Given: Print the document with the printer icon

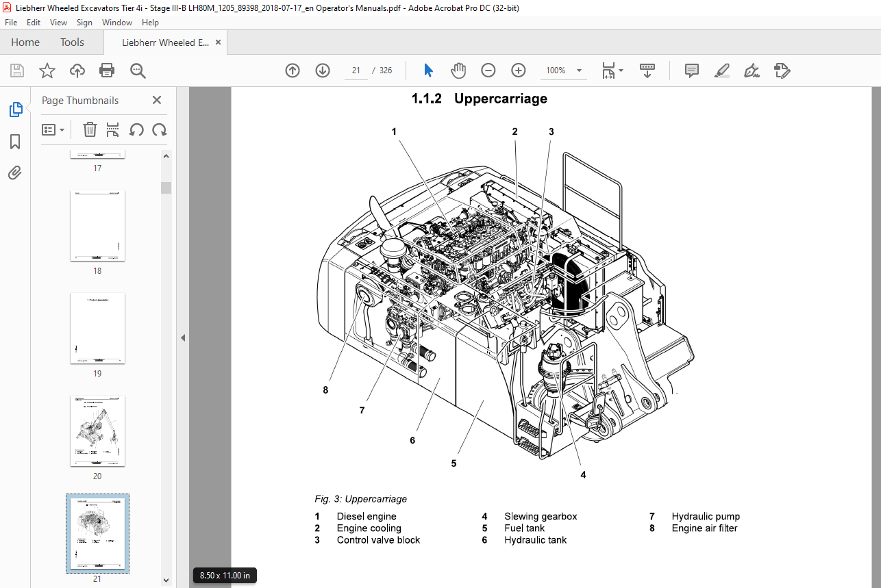Looking at the screenshot, I should pos(107,71).
